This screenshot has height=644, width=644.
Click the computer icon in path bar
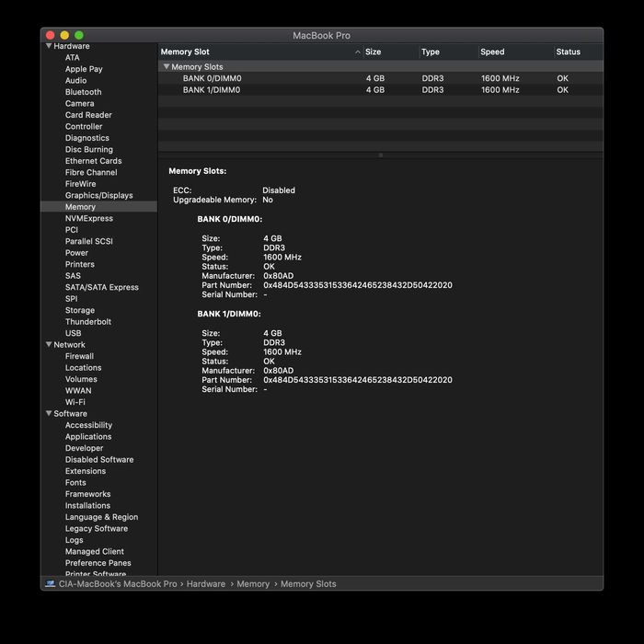click(50, 583)
